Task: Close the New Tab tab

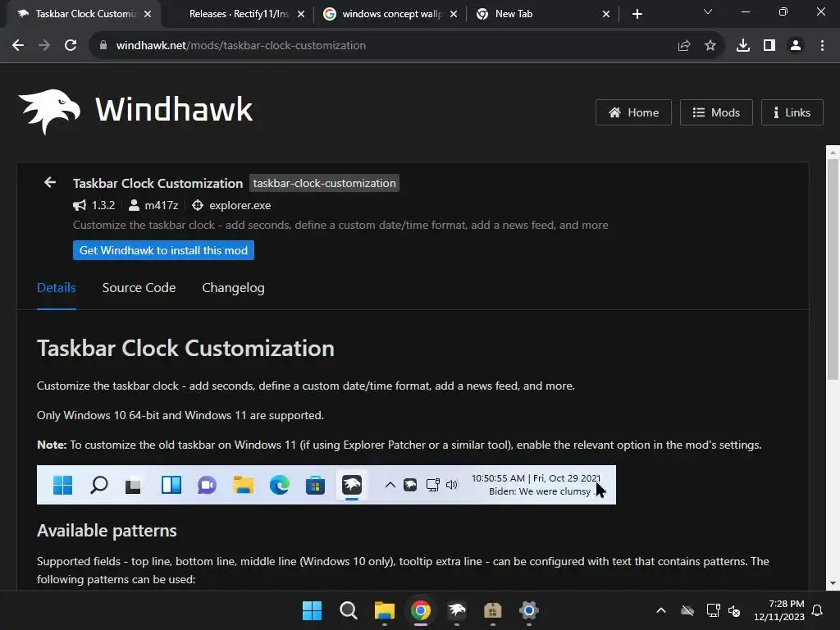Action: [x=606, y=14]
